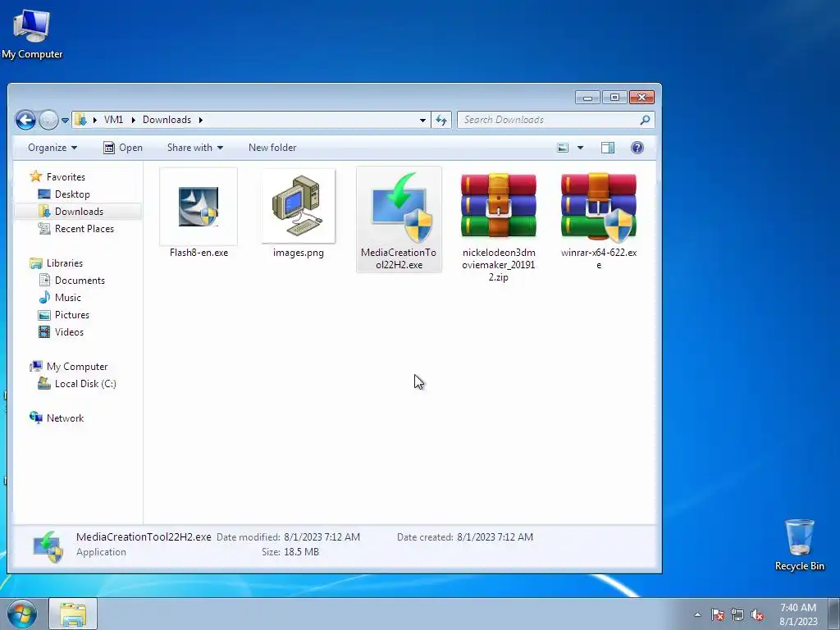840x630 pixels.
Task: Click Downloads in the address path
Action: tap(167, 120)
